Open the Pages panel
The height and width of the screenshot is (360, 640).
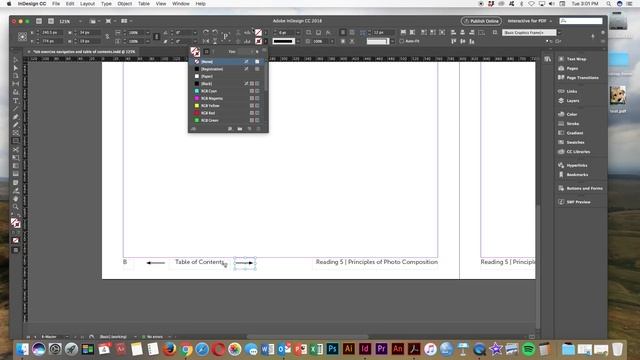point(572,69)
